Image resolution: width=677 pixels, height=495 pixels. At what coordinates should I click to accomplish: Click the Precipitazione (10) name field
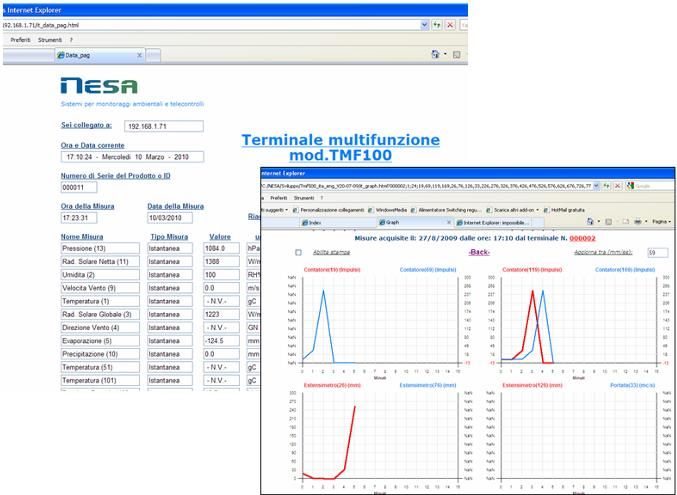(x=100, y=354)
